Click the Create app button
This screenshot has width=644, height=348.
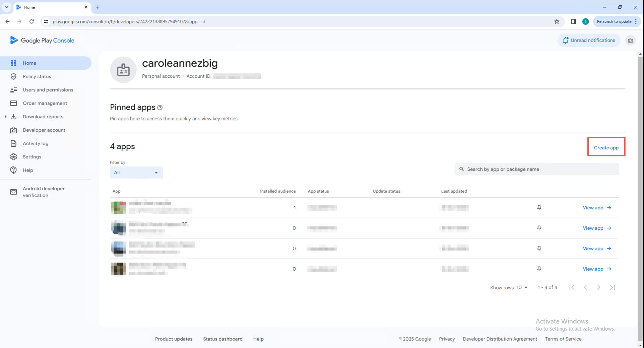tap(606, 148)
